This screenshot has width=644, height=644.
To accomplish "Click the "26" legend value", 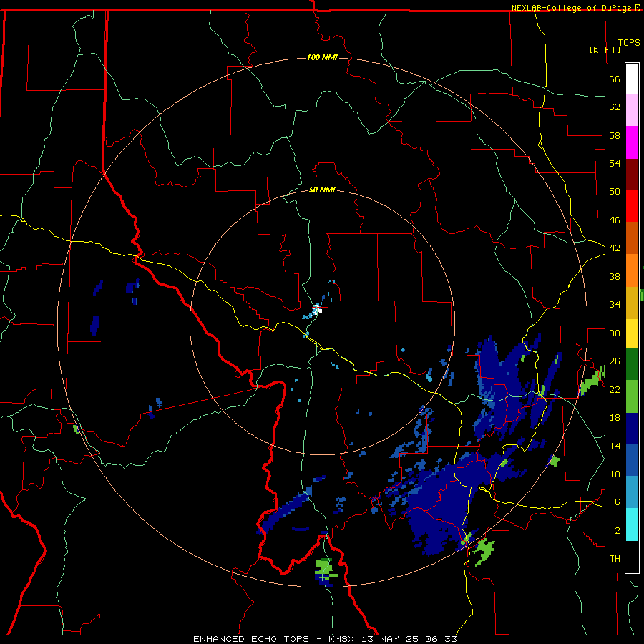I will pyautogui.click(x=615, y=361).
